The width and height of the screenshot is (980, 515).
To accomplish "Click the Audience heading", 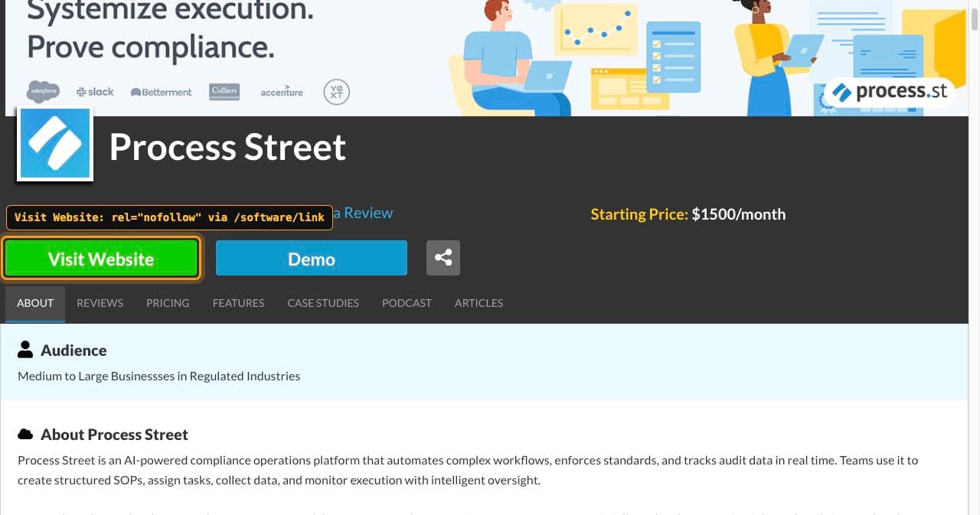I will click(x=73, y=350).
